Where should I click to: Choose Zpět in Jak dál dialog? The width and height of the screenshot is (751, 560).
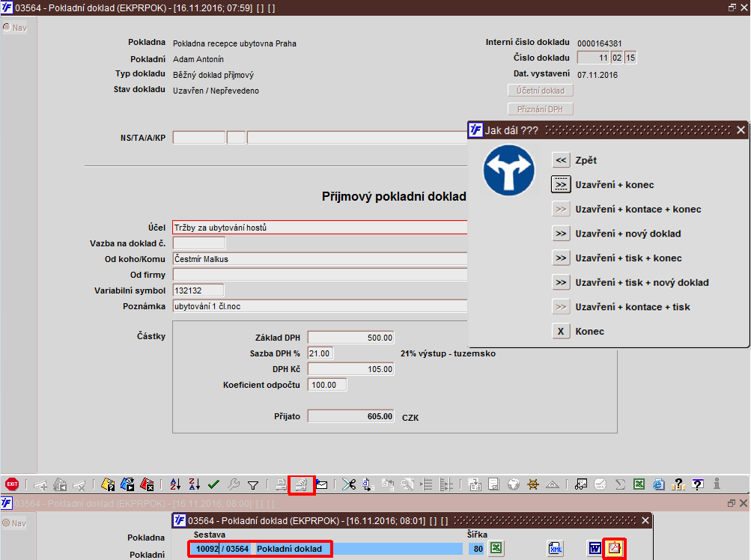[x=561, y=160]
